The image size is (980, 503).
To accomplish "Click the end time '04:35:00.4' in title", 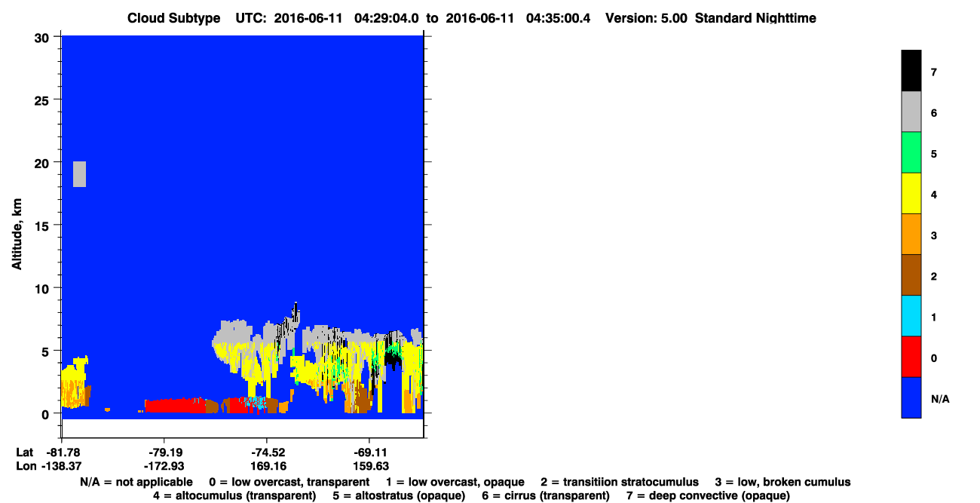I will (558, 18).
